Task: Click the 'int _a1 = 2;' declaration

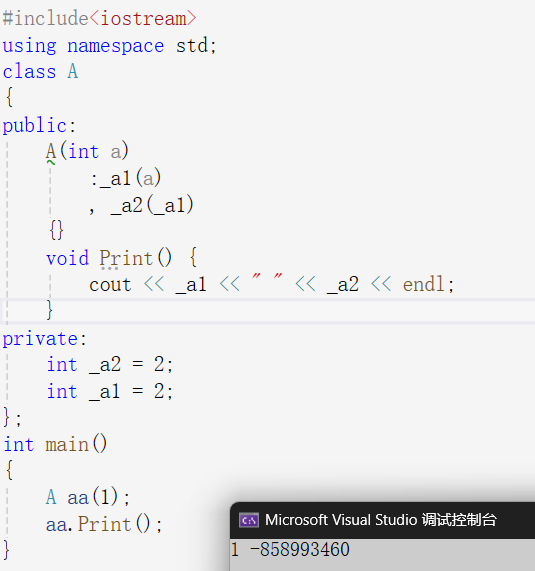Action: (x=110, y=392)
